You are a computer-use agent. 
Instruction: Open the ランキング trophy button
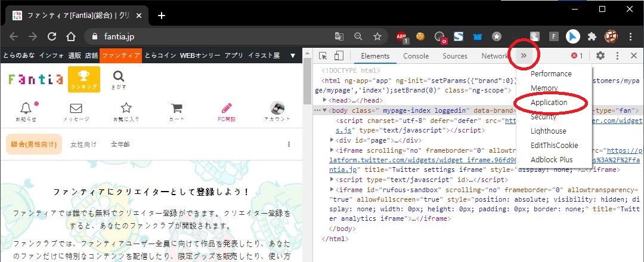point(84,79)
